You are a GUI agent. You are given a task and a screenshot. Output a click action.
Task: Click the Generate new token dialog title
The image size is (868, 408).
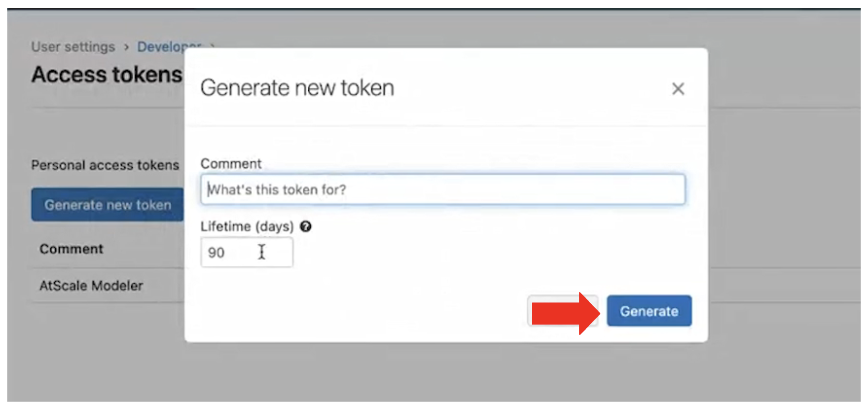pos(297,88)
